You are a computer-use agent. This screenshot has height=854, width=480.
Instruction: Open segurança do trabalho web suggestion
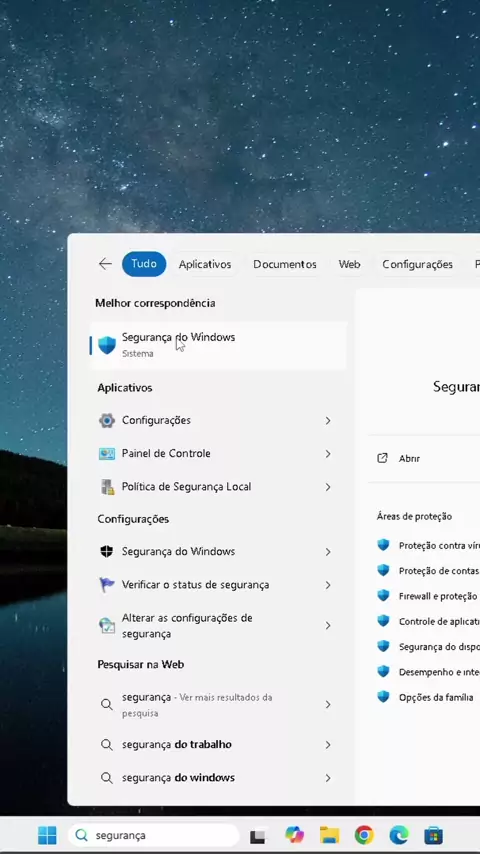[x=218, y=745]
